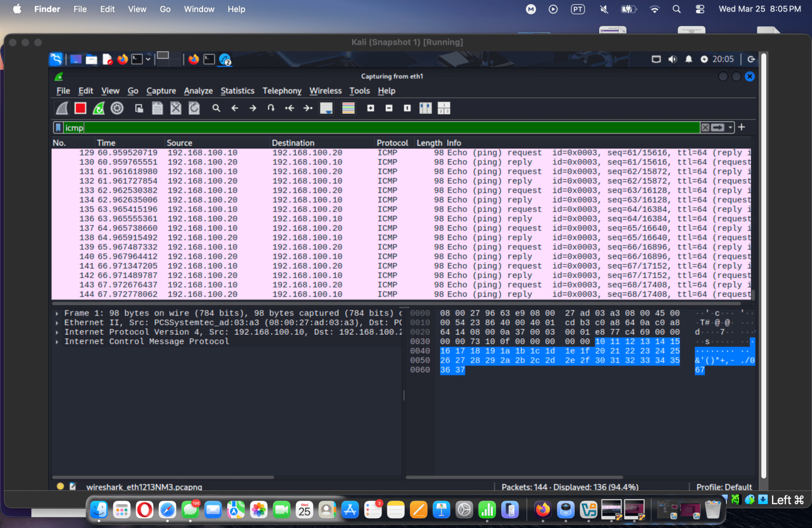Open a capture file icon

[x=139, y=109]
